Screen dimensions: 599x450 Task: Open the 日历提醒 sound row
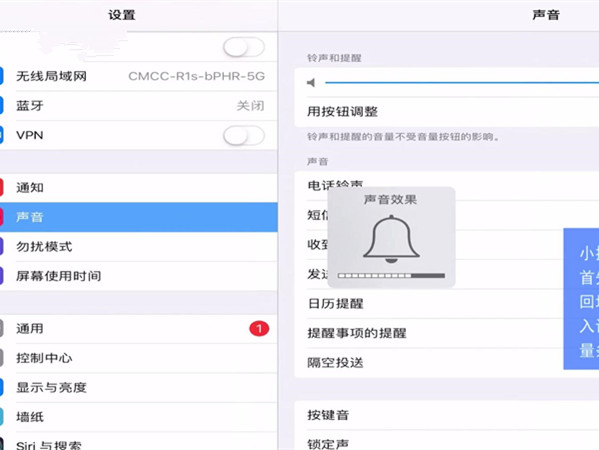(429, 304)
